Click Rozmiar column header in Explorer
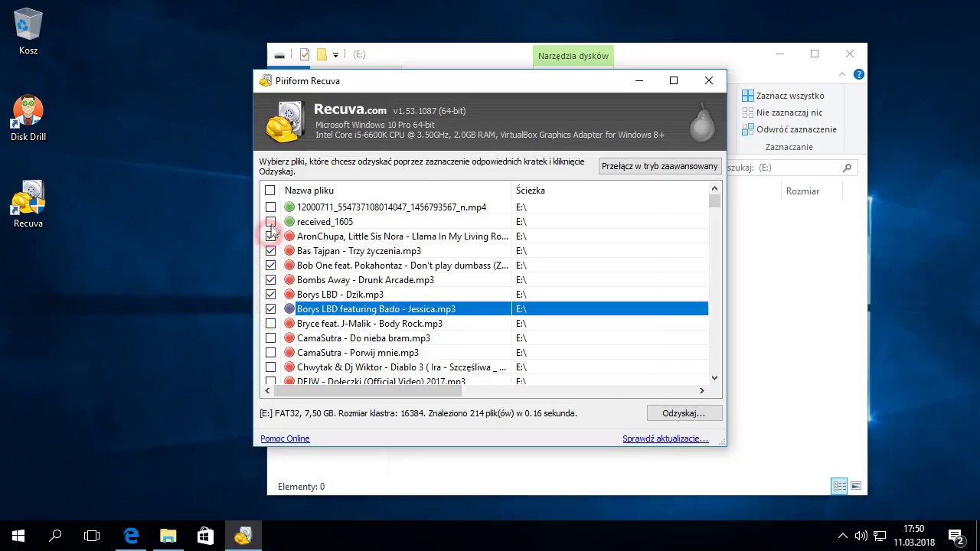 point(802,191)
